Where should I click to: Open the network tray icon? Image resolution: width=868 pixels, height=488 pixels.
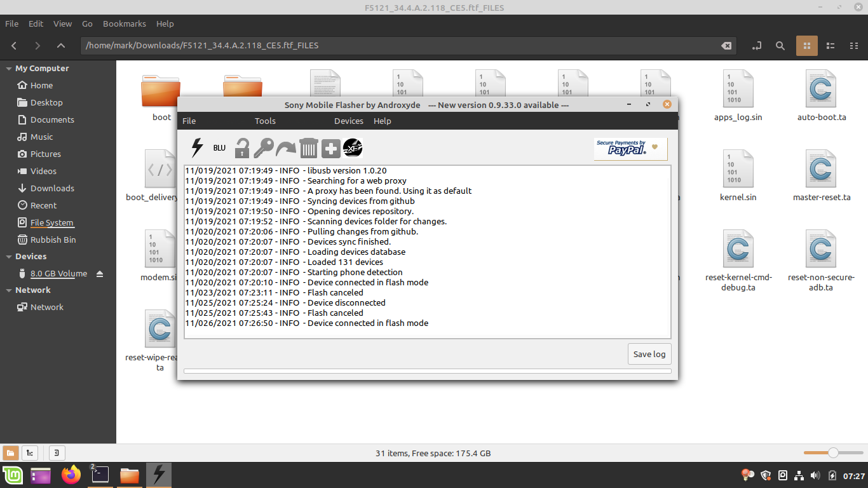(x=799, y=475)
